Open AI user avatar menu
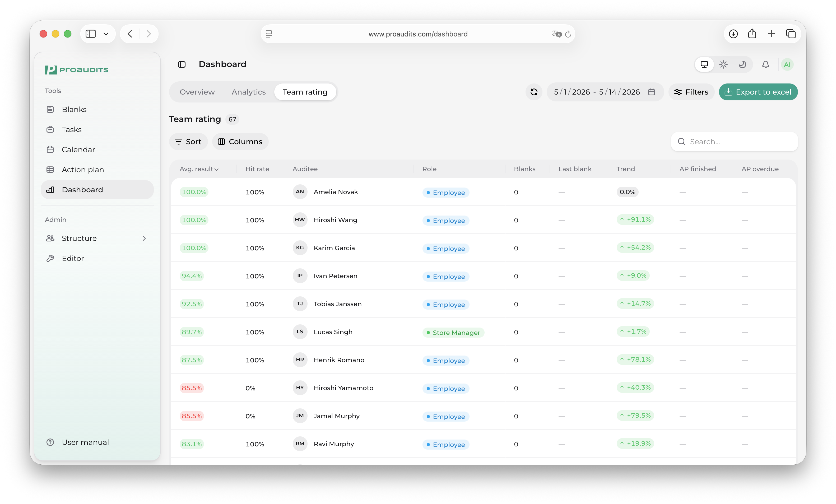 787,64
